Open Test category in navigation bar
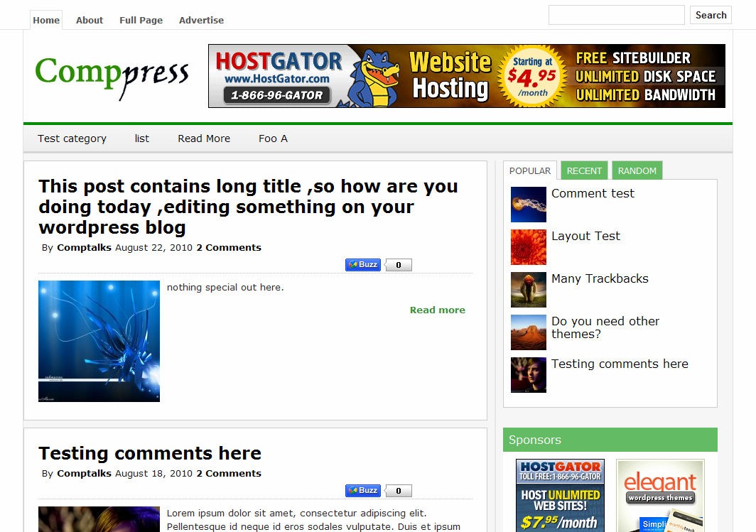 [x=72, y=139]
